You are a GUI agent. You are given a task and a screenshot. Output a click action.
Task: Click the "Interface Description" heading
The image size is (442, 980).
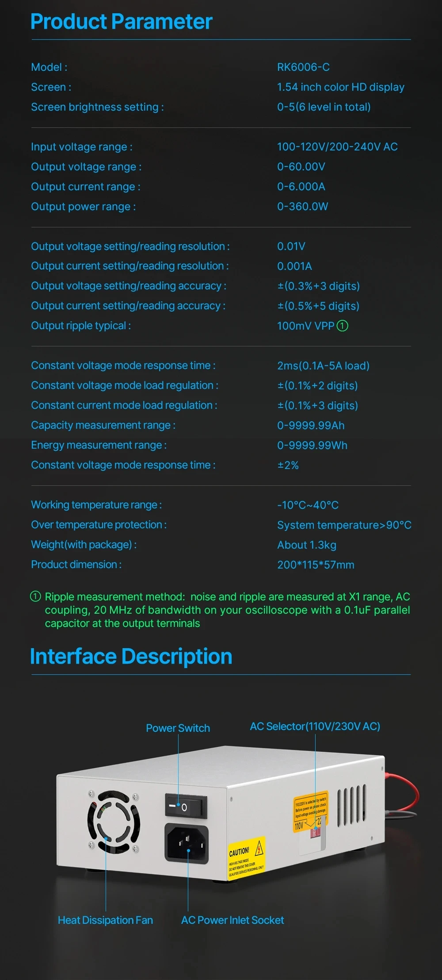[x=131, y=656]
